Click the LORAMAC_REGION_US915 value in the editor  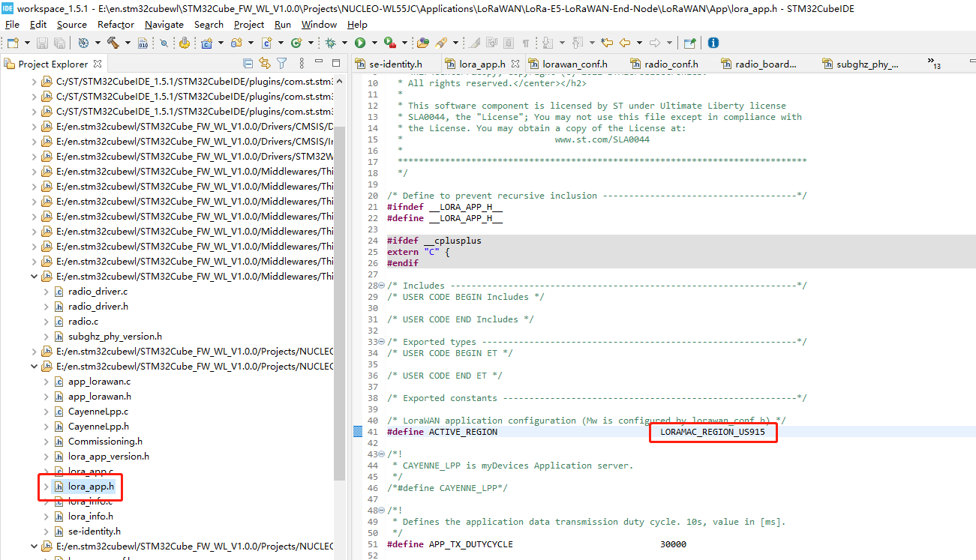(x=712, y=432)
